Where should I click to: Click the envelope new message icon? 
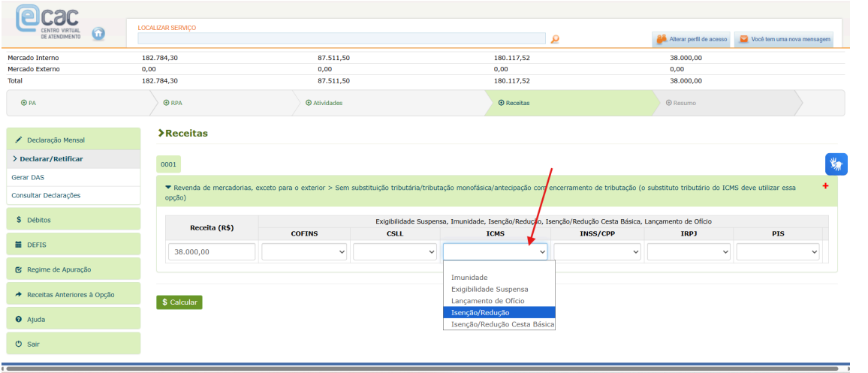click(x=743, y=39)
